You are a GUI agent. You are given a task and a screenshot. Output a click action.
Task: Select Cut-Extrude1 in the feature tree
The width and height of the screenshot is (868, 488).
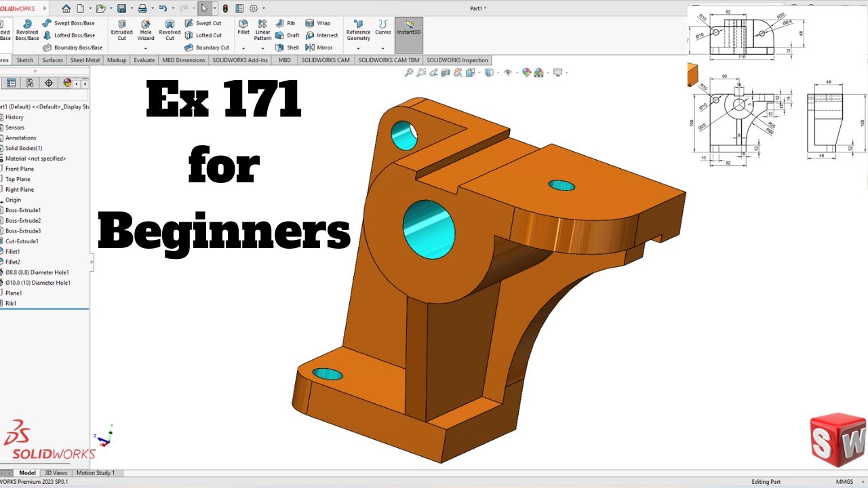22,241
